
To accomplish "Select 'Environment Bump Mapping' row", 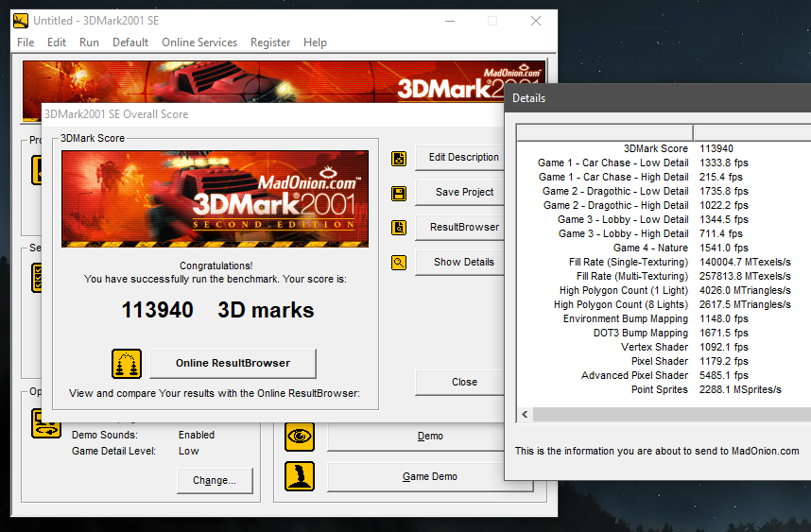I will pos(664,319).
